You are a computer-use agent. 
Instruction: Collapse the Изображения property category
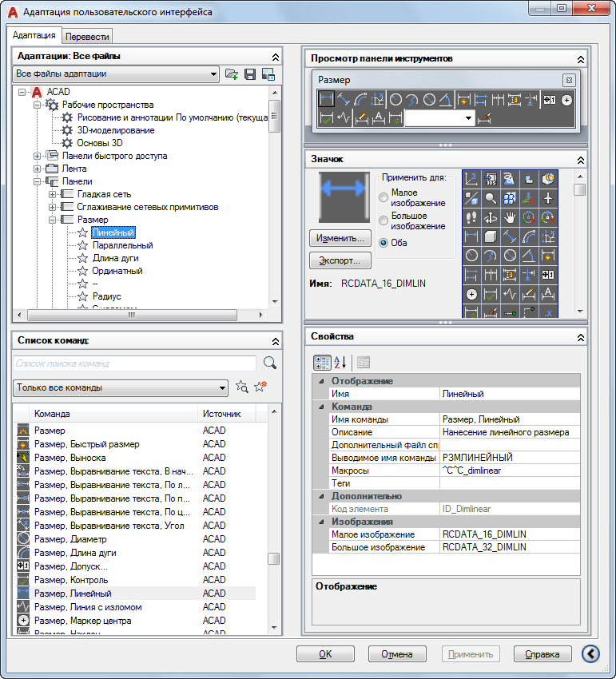point(321,522)
